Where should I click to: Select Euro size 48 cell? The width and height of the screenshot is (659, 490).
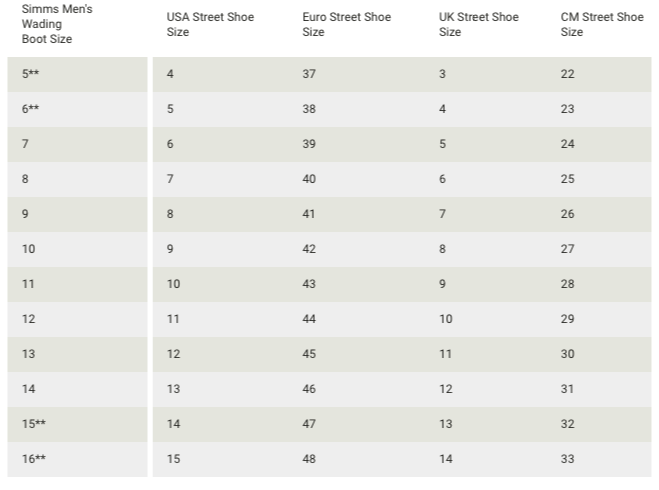[309, 459]
